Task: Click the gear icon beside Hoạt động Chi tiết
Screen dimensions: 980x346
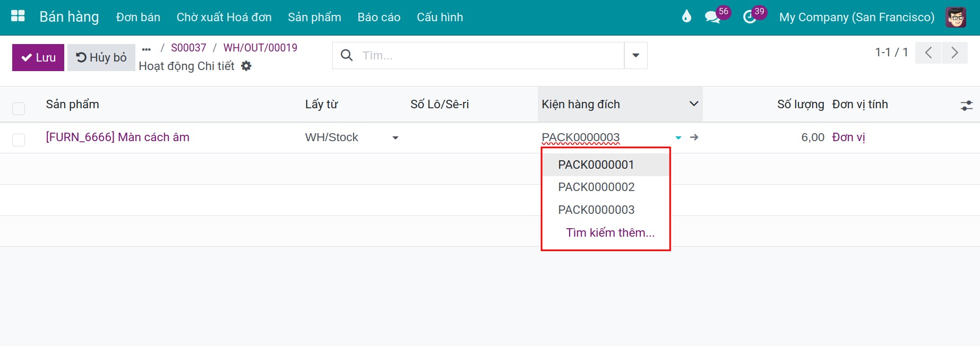Action: tap(246, 66)
